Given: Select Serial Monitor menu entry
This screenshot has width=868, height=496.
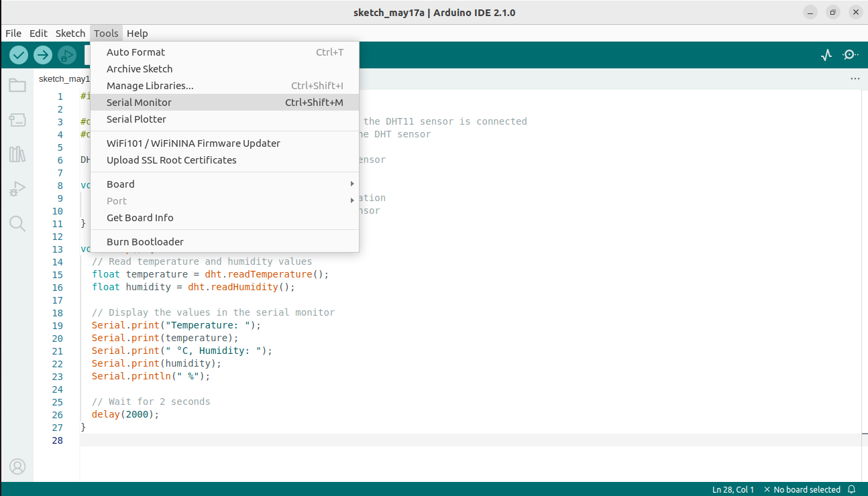Looking at the screenshot, I should [225, 103].
